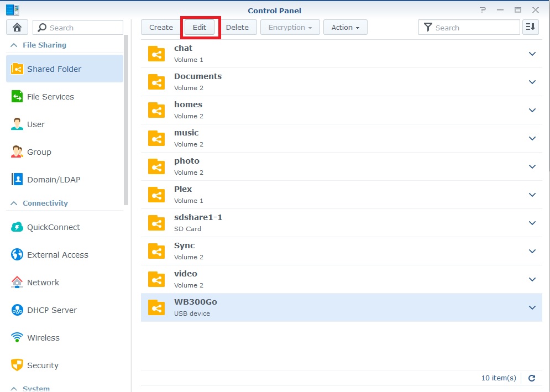Click the refresh icon at bottom right
550x392 pixels.
point(532,378)
